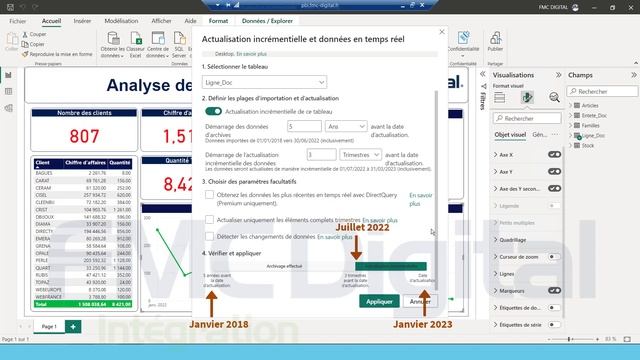The width and height of the screenshot is (640, 360).
Task: Click the Save icon in the title bar
Action: [11, 7]
